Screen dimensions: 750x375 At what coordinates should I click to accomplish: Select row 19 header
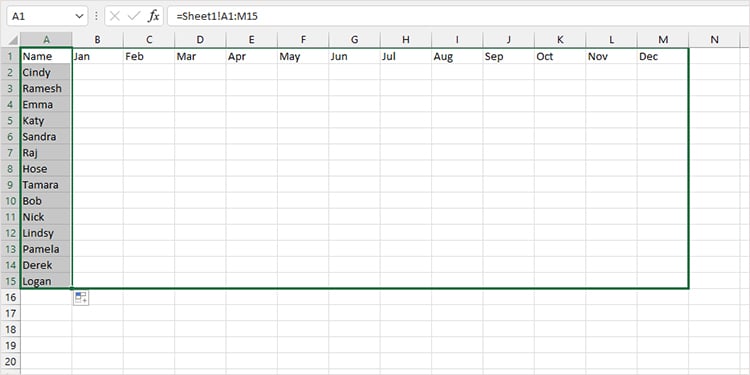coord(10,345)
